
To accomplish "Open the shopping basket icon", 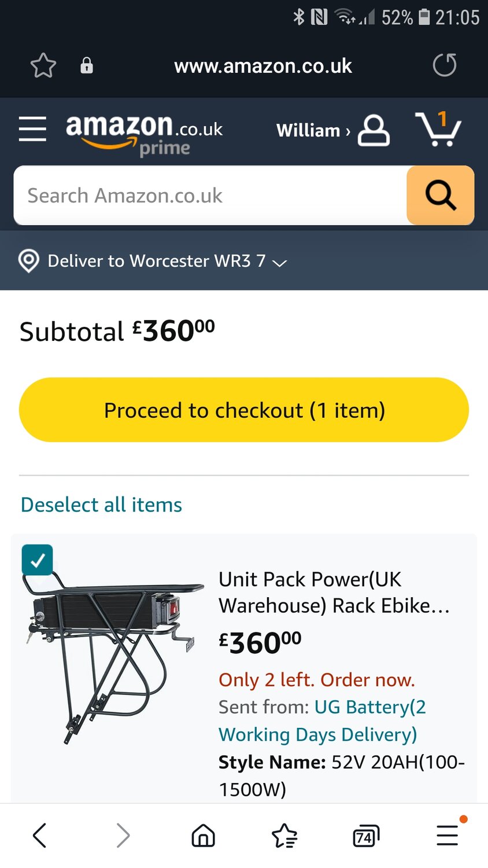I will [x=438, y=130].
